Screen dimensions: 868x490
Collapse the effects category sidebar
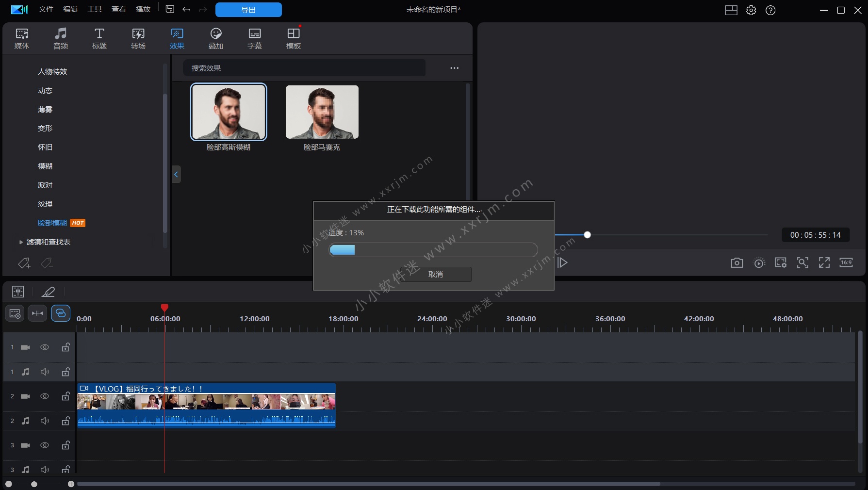pyautogui.click(x=176, y=174)
